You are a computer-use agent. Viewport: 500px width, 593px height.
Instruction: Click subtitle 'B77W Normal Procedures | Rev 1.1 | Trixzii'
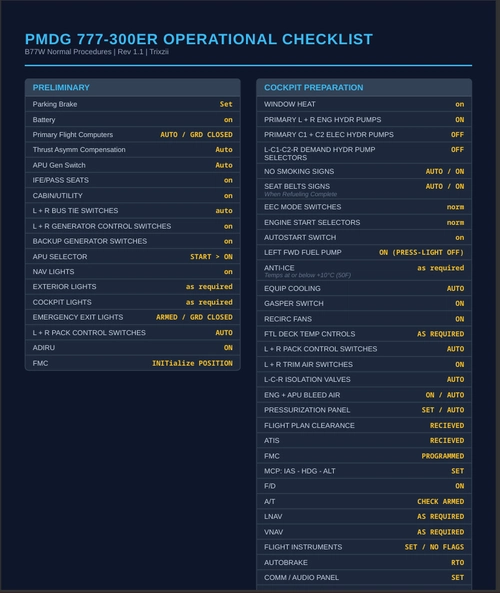(97, 52)
